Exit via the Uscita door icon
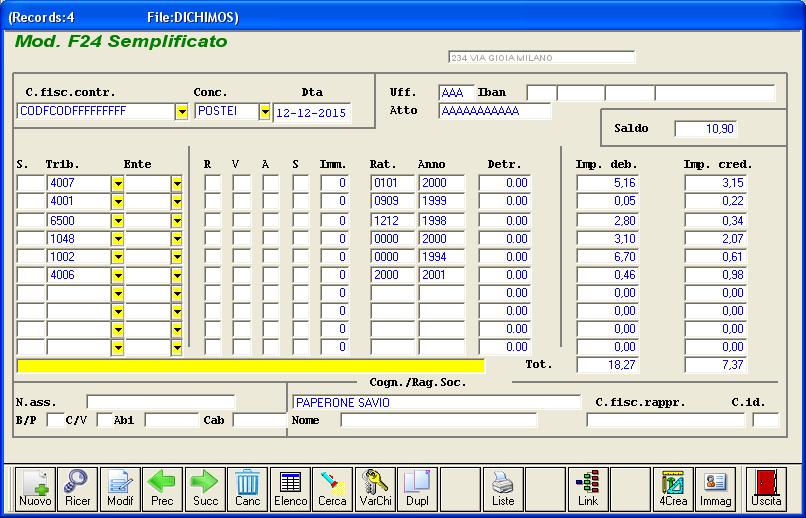Viewport: 806px width, 518px height. (766, 489)
